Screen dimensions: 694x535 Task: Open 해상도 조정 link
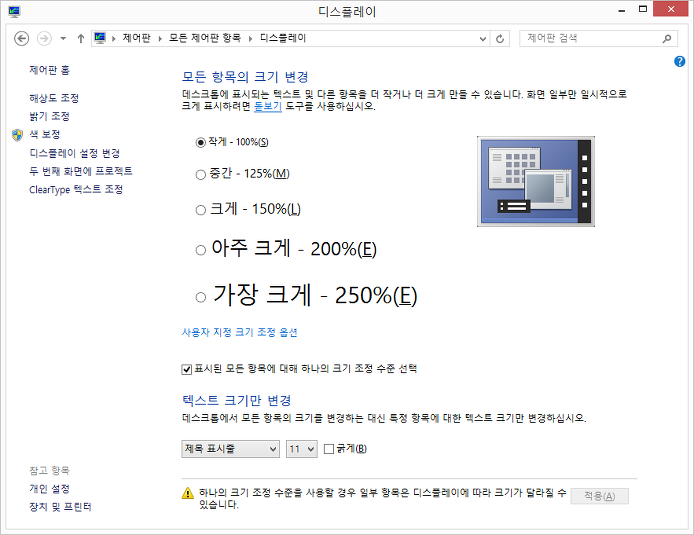54,98
